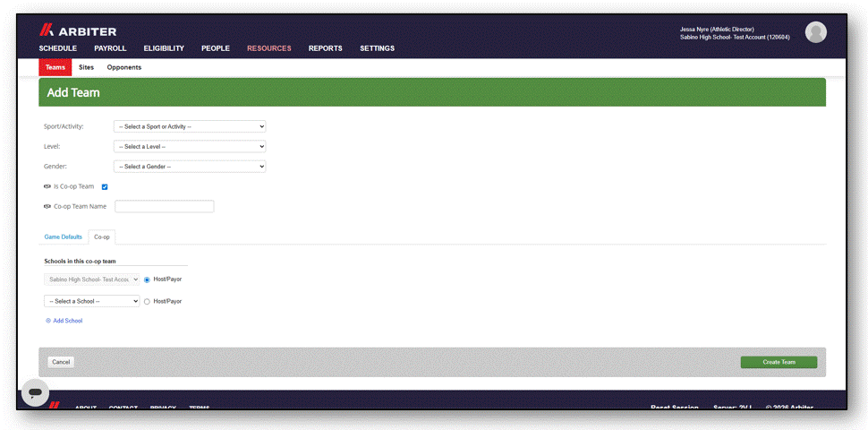Open the REPORTS menu
Image resolution: width=868 pixels, height=430 pixels.
pos(326,48)
